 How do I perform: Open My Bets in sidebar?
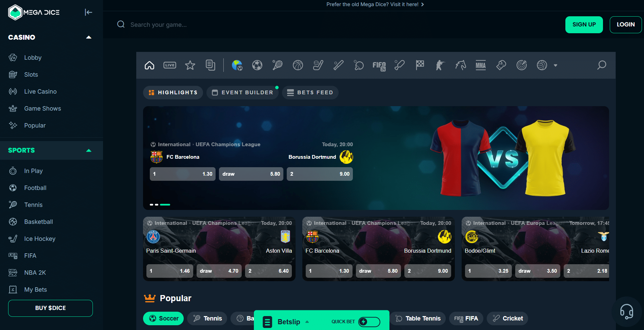point(36,290)
